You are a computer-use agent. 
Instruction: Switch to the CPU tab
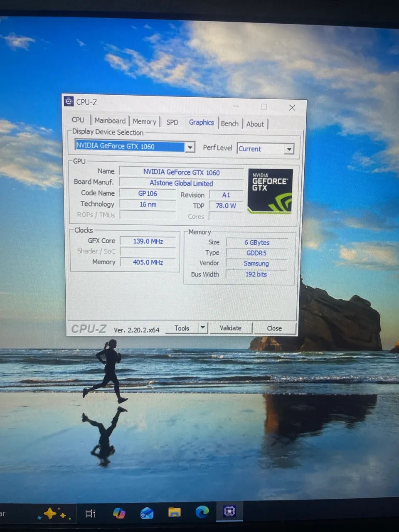[x=78, y=120]
